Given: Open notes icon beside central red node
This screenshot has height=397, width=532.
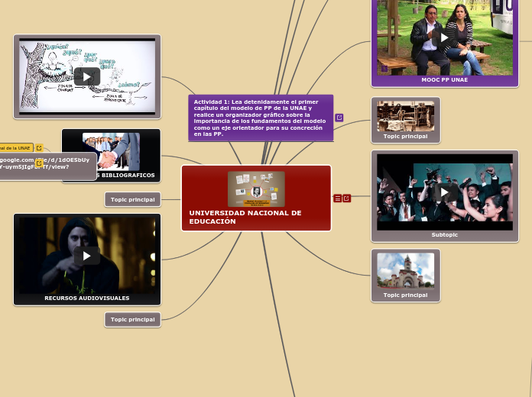Looking at the screenshot, I should click(x=338, y=198).
